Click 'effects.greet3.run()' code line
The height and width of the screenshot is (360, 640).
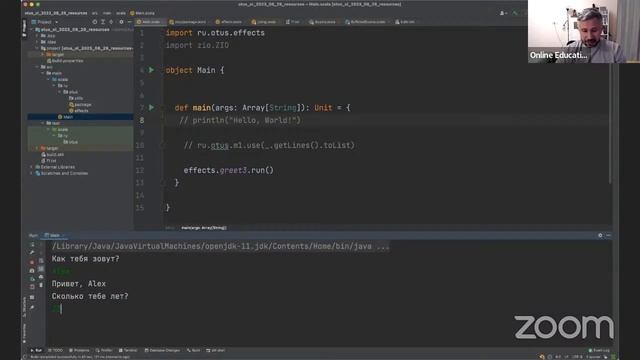229,170
